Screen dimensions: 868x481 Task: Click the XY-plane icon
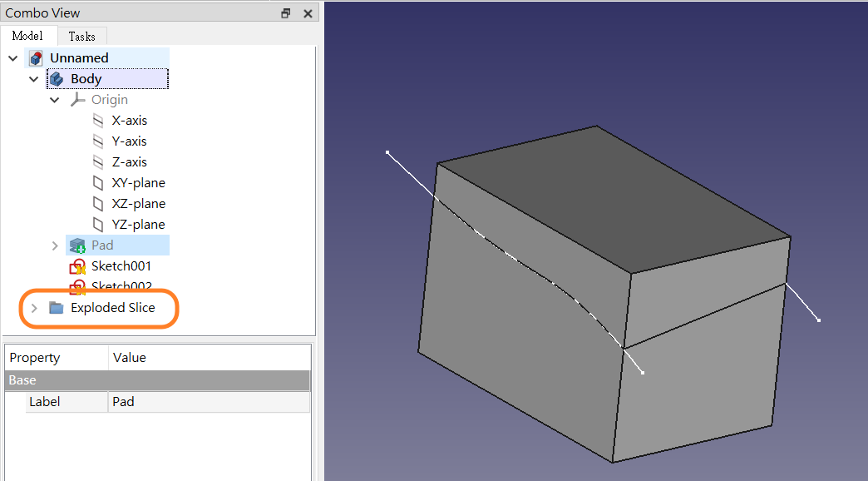point(98,183)
